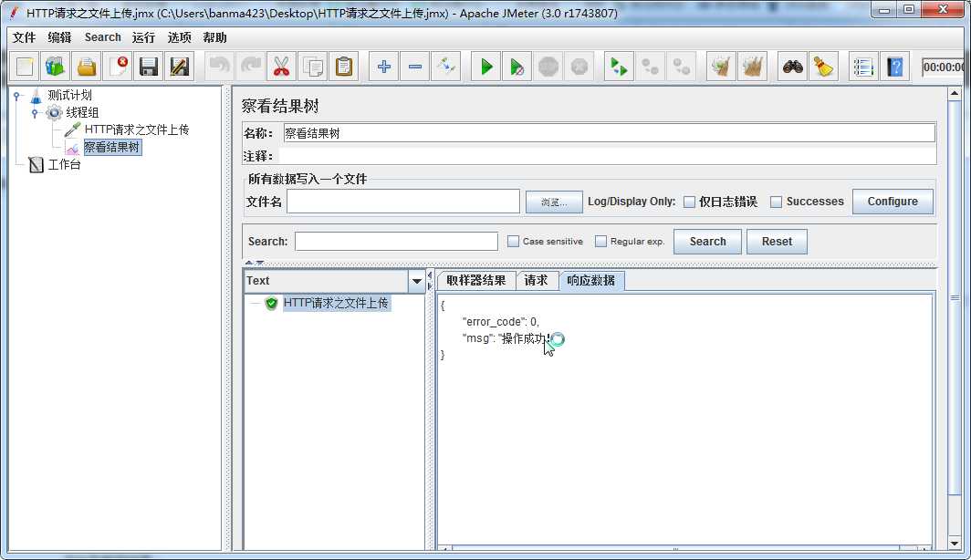The height and width of the screenshot is (560, 971).
Task: Click the binoculars Search icon
Action: click(x=793, y=67)
